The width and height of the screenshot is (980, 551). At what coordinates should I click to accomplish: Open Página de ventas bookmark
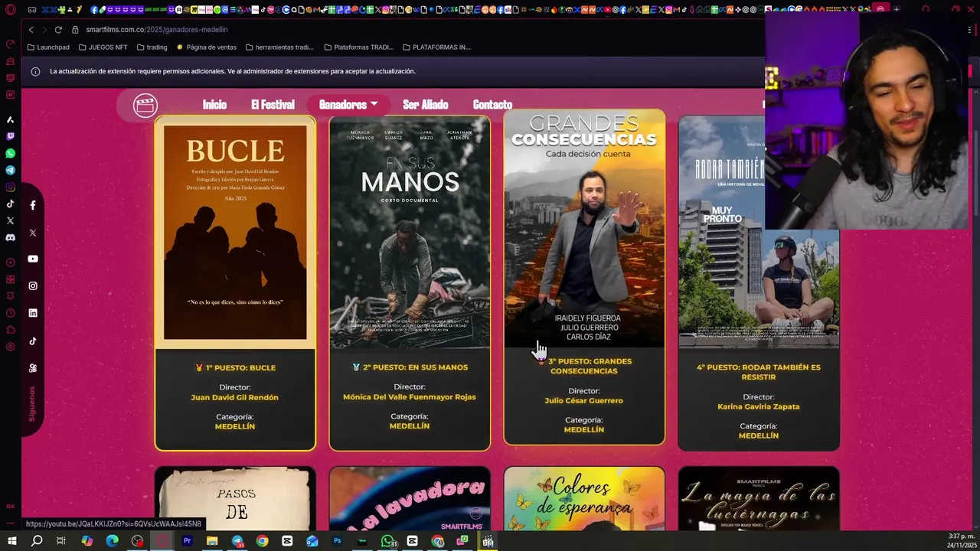point(207,47)
